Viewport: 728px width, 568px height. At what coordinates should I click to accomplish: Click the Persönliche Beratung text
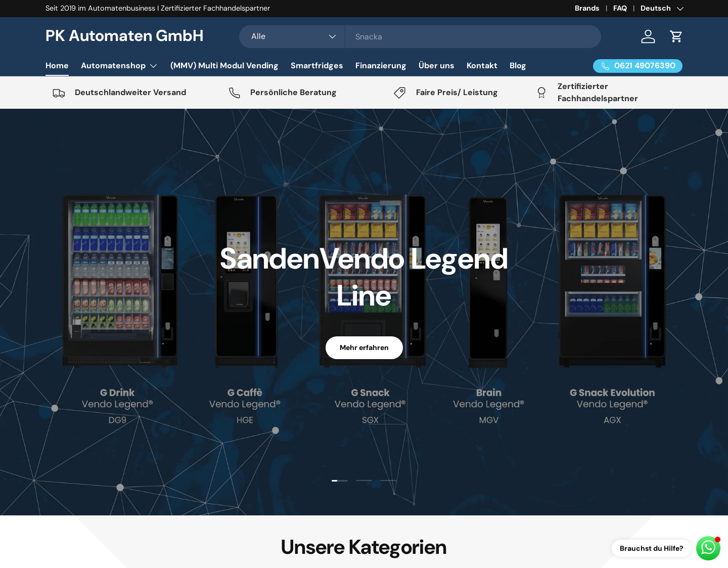[293, 93]
